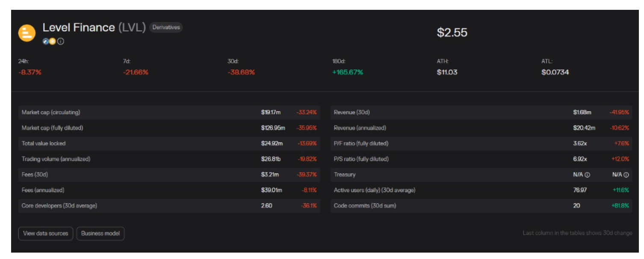Viewport: 644px width, 259px height.
Task: Click the 6.92x P/S ratio value
Action: [x=580, y=159]
